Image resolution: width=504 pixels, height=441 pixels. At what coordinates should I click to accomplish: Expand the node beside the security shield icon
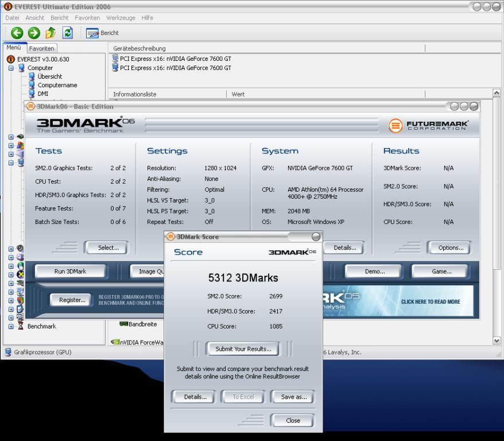(11, 301)
